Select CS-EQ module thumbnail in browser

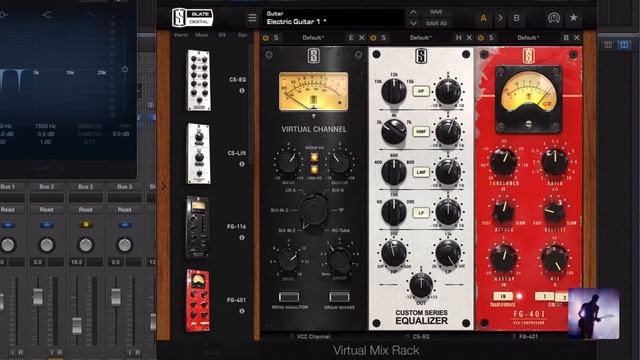[x=199, y=80]
